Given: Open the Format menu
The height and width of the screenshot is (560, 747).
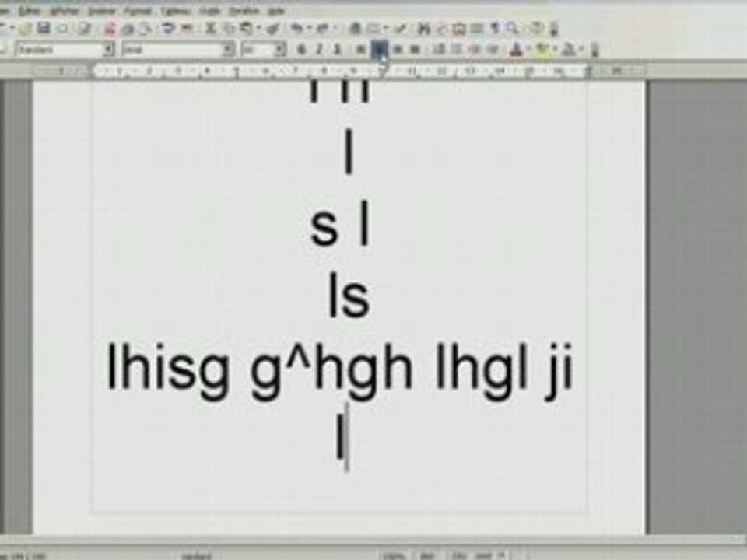Looking at the screenshot, I should (x=137, y=10).
